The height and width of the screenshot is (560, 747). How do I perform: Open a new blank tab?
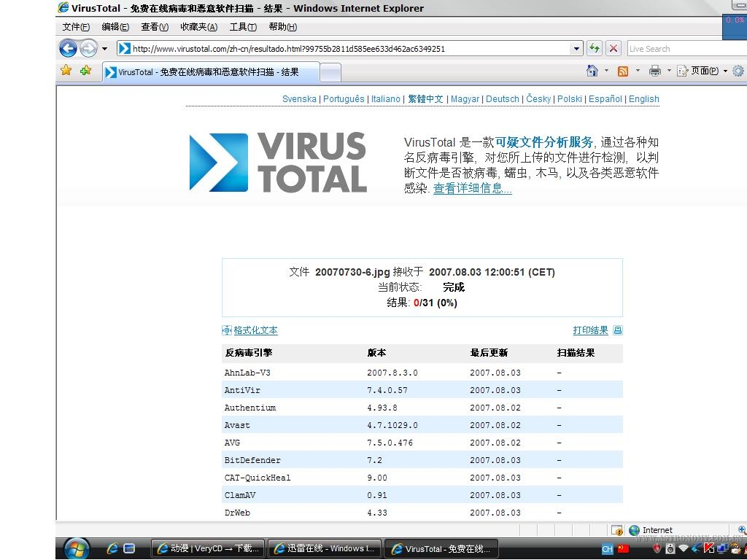330,72
